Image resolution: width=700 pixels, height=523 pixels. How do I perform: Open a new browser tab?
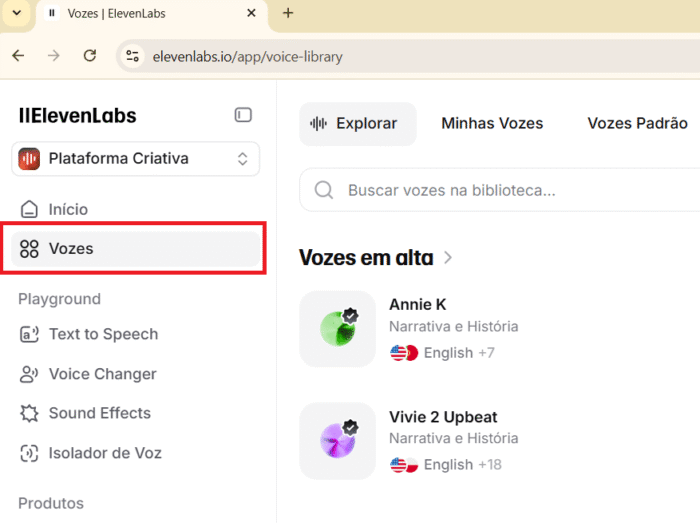coord(288,13)
